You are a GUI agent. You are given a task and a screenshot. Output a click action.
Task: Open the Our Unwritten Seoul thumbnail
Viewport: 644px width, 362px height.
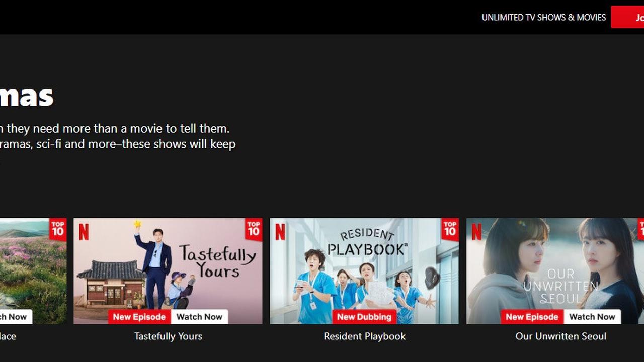point(555,271)
